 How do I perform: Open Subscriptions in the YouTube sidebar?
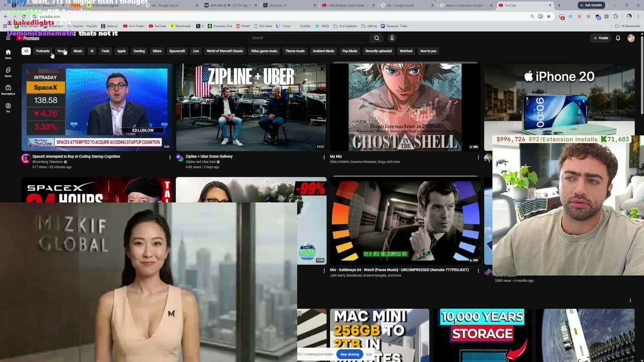(x=8, y=90)
